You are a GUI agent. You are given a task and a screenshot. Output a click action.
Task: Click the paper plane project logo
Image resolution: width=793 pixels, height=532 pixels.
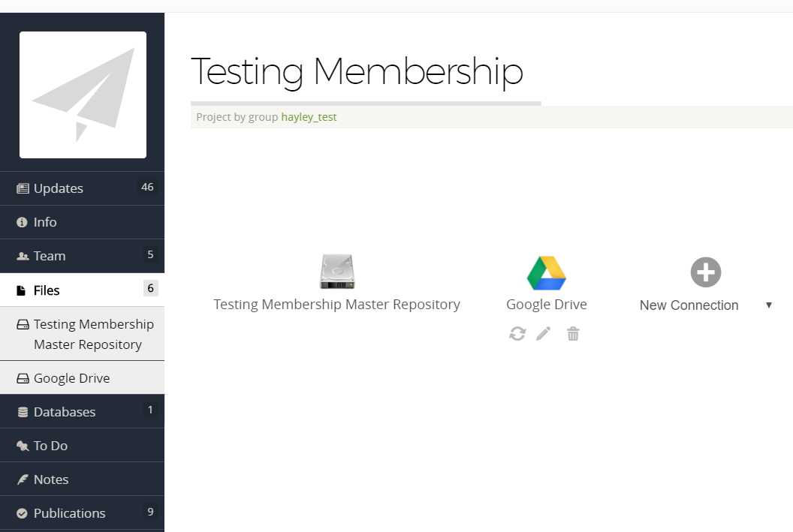[83, 95]
